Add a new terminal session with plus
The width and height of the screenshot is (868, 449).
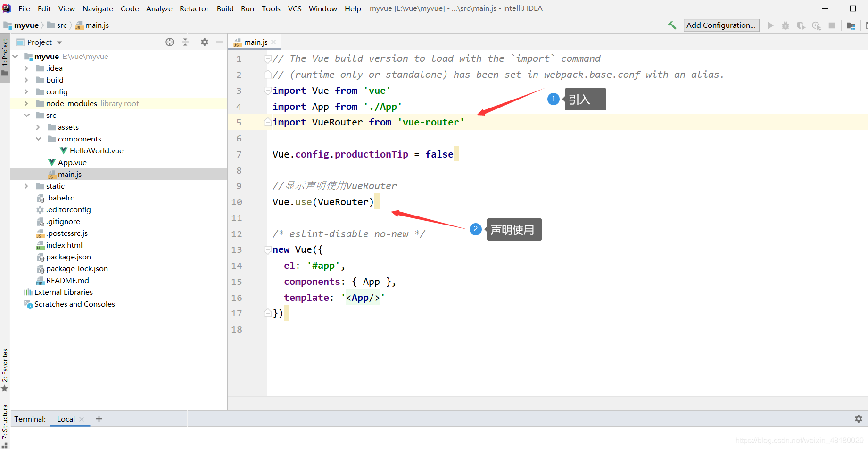99,419
